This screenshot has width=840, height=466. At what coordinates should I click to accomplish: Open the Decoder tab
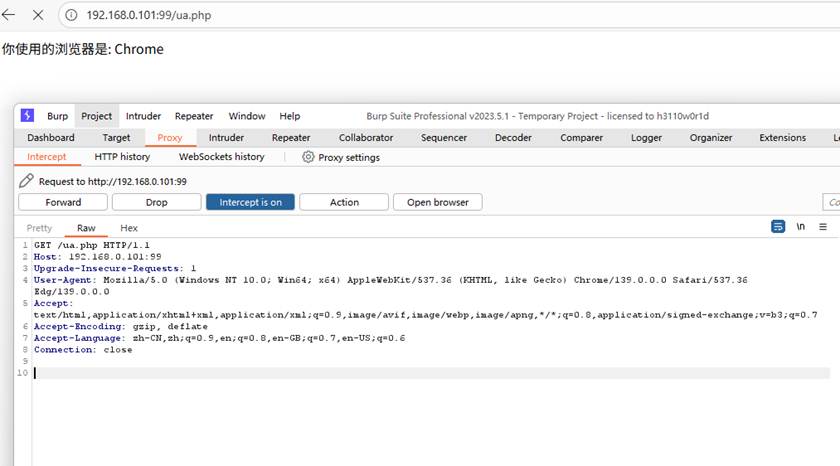tap(513, 138)
